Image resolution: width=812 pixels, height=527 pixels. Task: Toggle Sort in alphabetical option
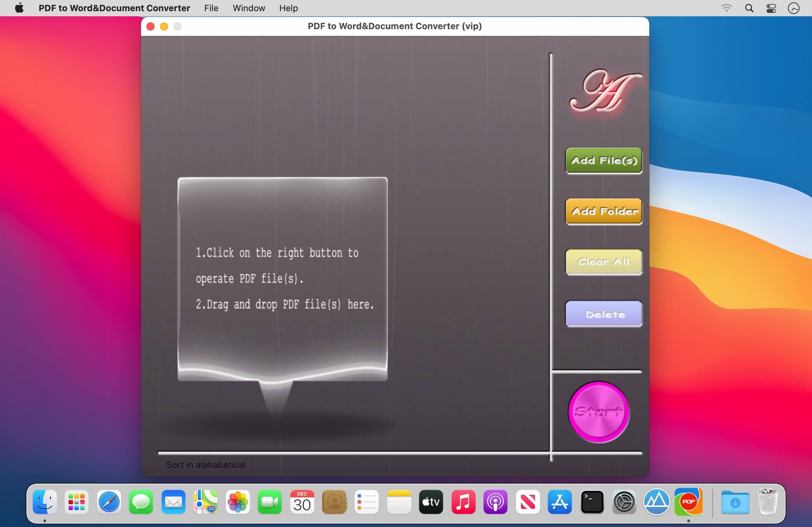tap(206, 465)
